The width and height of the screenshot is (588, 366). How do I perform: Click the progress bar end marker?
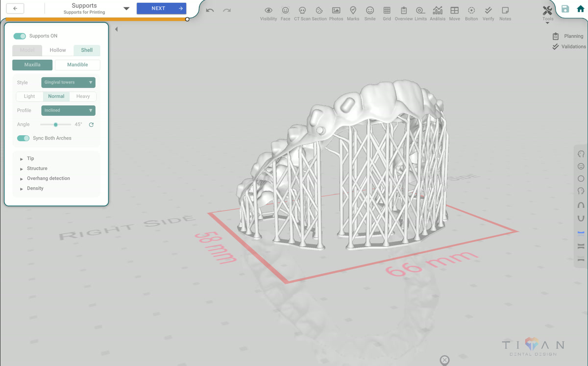[187, 20]
